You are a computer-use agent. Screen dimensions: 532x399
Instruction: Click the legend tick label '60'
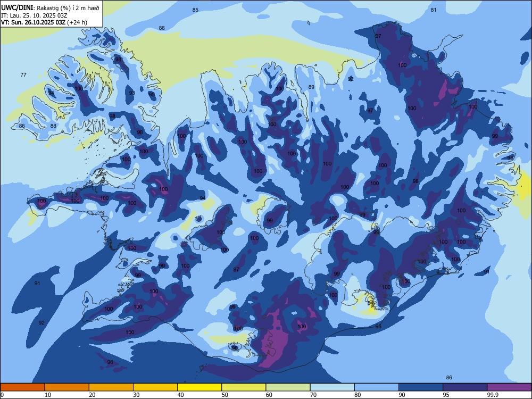(x=269, y=395)
